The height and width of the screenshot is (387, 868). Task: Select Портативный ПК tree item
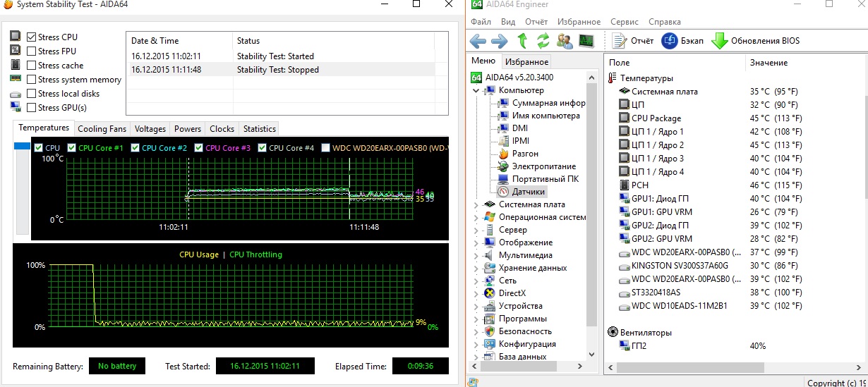(x=538, y=179)
